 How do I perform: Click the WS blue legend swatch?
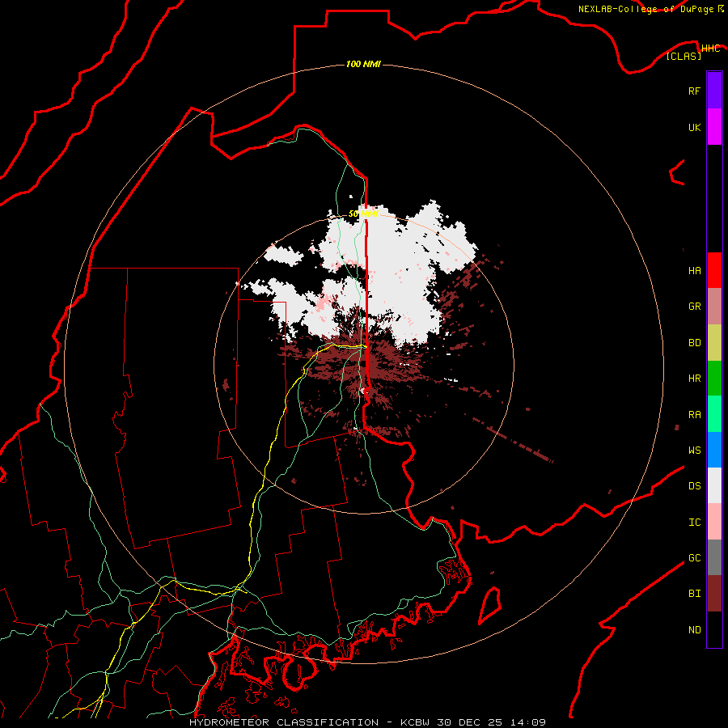[714, 450]
